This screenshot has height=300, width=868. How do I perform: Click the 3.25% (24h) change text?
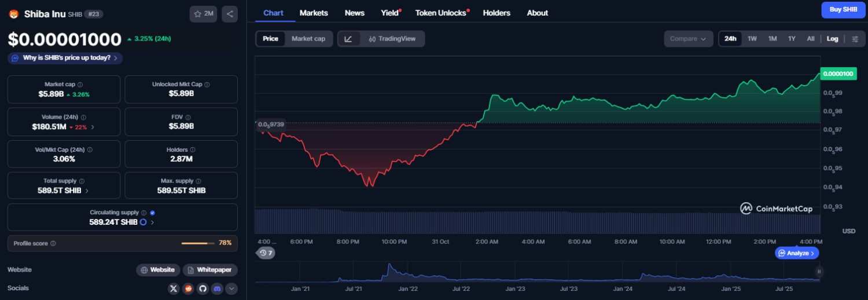tap(152, 39)
